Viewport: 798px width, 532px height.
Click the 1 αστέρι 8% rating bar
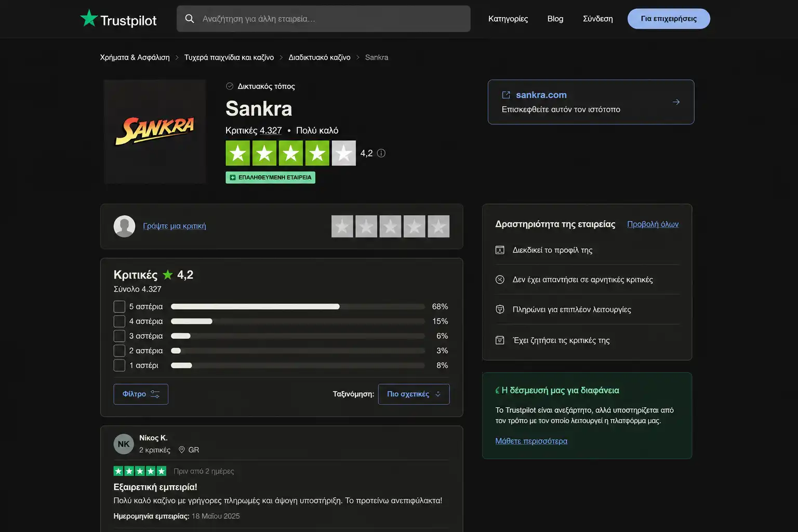tap(298, 365)
